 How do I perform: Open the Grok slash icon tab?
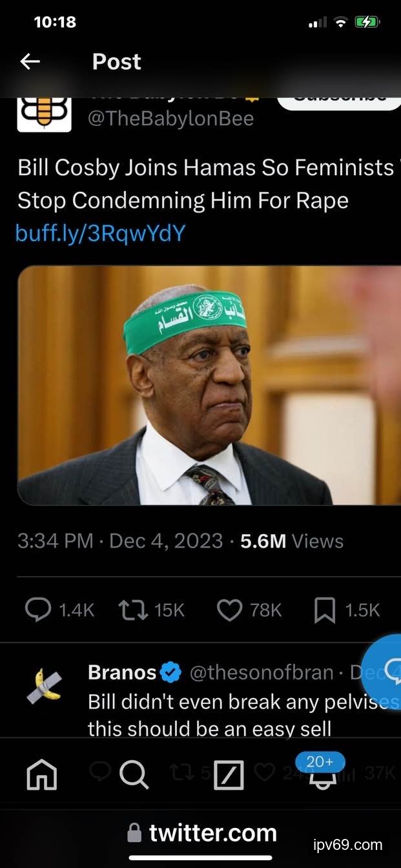point(229,775)
